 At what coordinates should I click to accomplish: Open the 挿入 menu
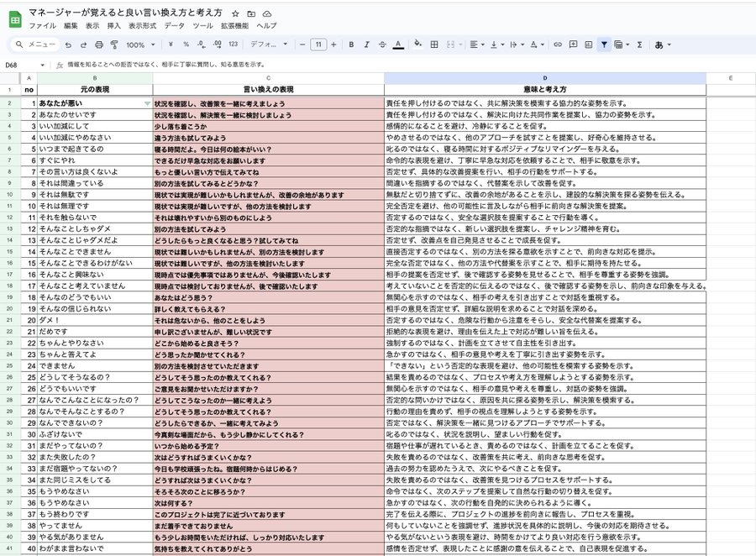coord(113,25)
